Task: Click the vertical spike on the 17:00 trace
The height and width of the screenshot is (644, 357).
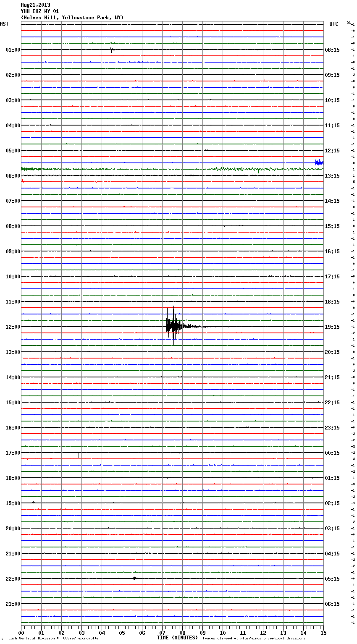Action: (79, 455)
